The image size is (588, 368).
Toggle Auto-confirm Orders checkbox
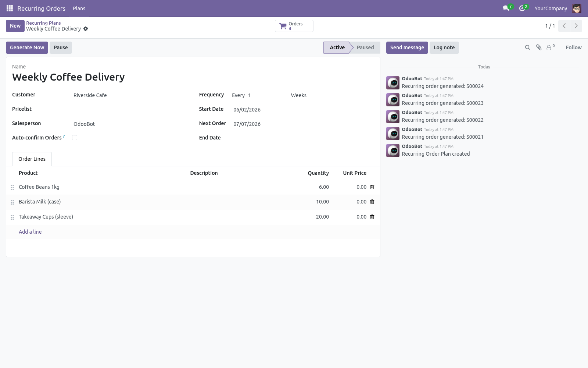pos(75,138)
